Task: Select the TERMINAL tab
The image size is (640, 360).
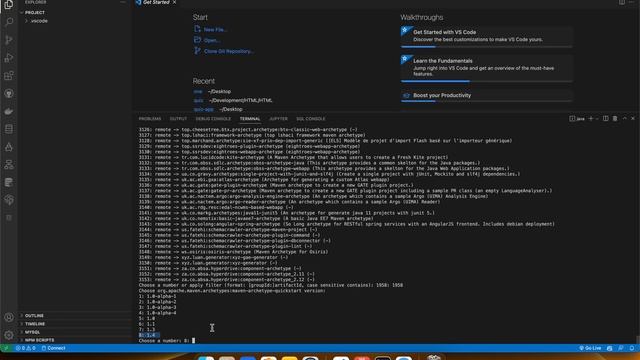Action: pos(250,119)
